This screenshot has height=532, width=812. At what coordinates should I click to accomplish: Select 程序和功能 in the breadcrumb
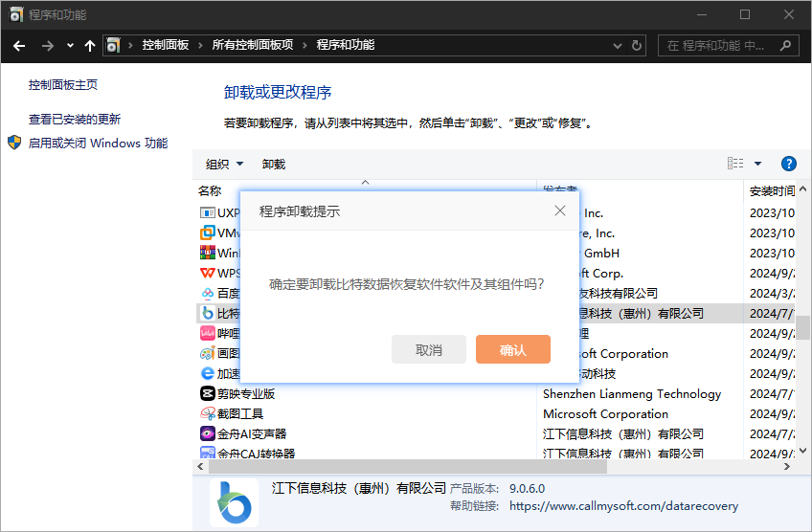346,45
